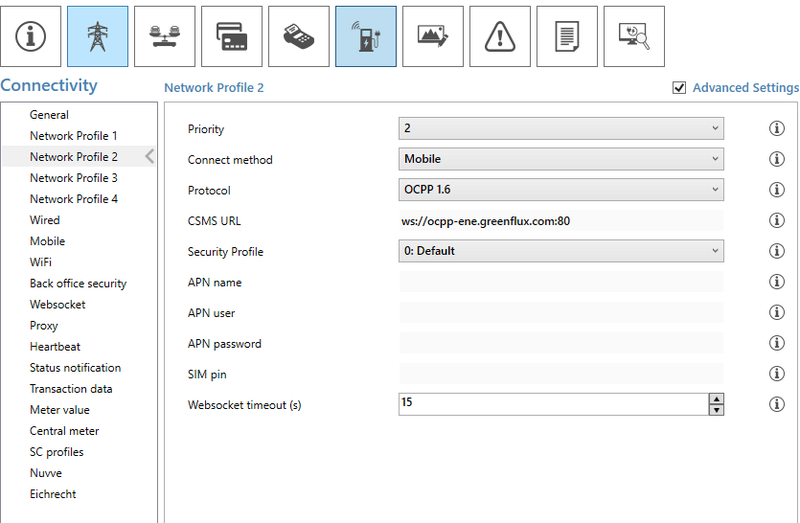Click the charging station connectivity icon
The height and width of the screenshot is (523, 800).
coord(365,36)
